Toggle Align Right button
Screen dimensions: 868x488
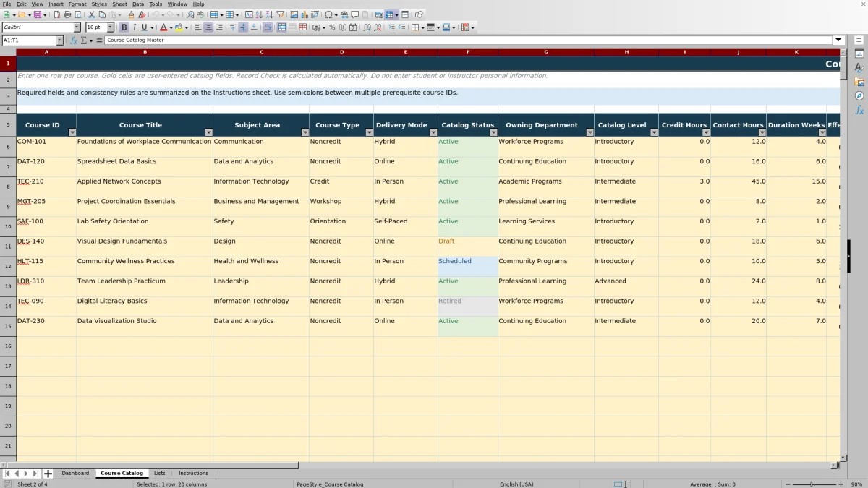click(219, 27)
